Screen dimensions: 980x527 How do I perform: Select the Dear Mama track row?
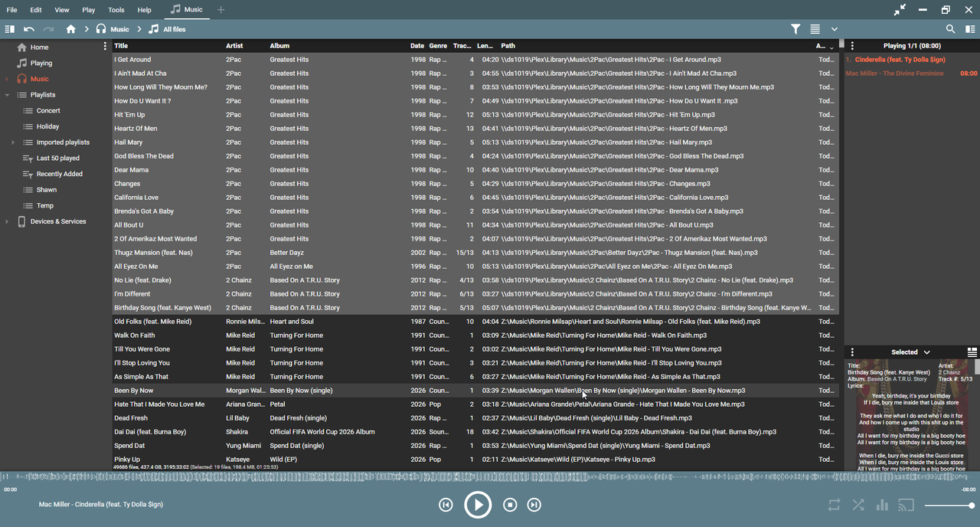[x=475, y=170]
